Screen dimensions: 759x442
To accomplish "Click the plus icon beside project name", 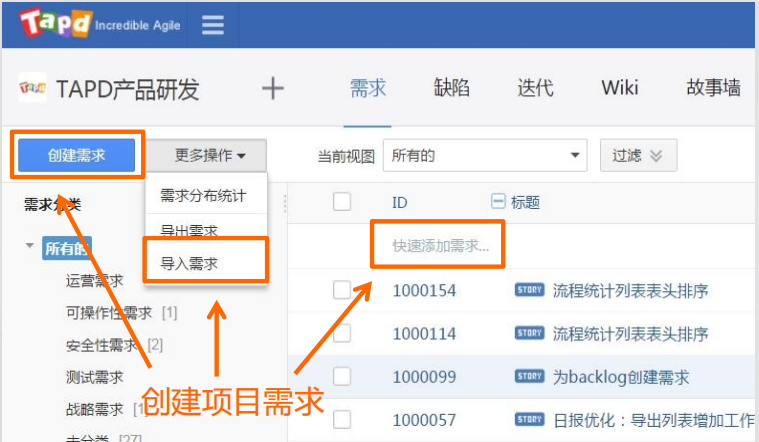I will tap(273, 89).
